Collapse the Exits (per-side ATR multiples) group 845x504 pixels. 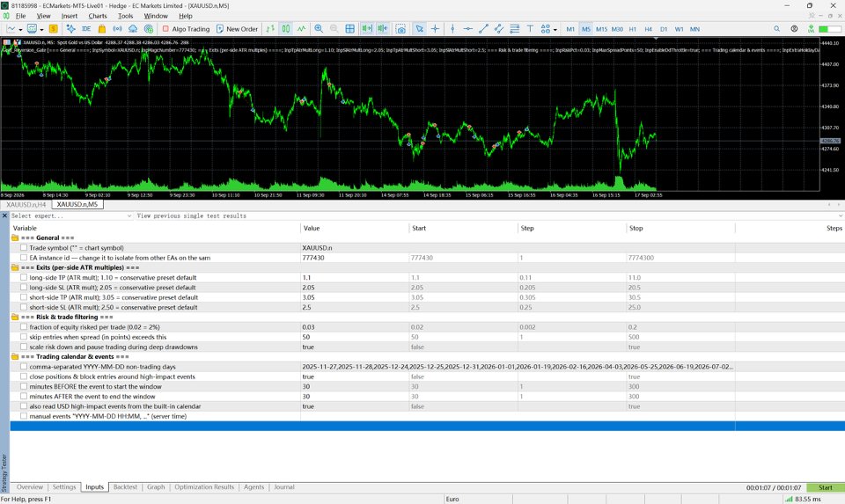[x=15, y=267]
